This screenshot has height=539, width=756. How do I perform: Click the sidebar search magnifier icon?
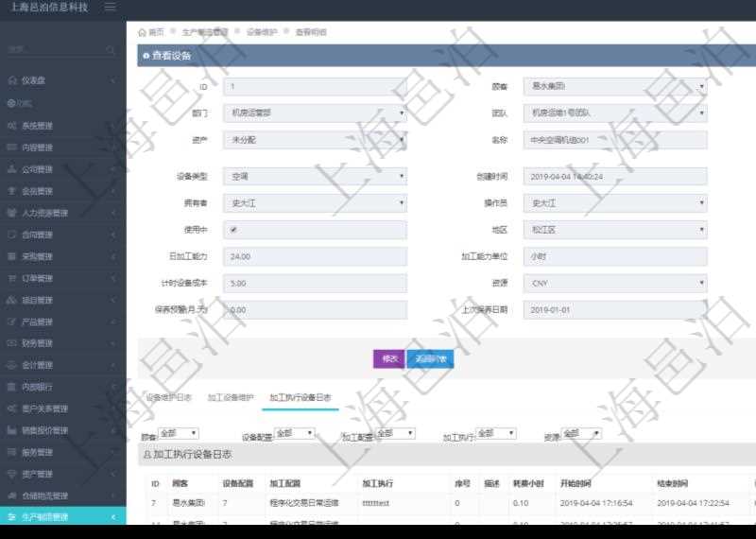click(111, 50)
